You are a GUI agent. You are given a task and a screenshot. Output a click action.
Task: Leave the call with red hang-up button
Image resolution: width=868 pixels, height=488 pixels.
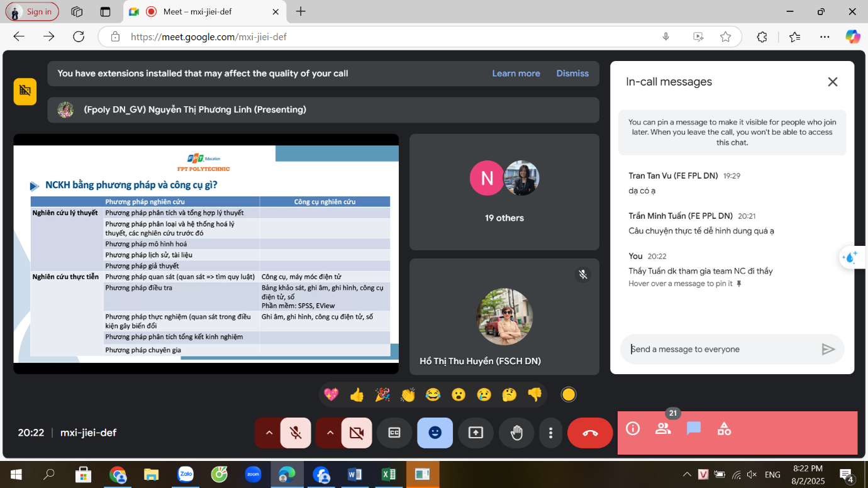point(590,433)
